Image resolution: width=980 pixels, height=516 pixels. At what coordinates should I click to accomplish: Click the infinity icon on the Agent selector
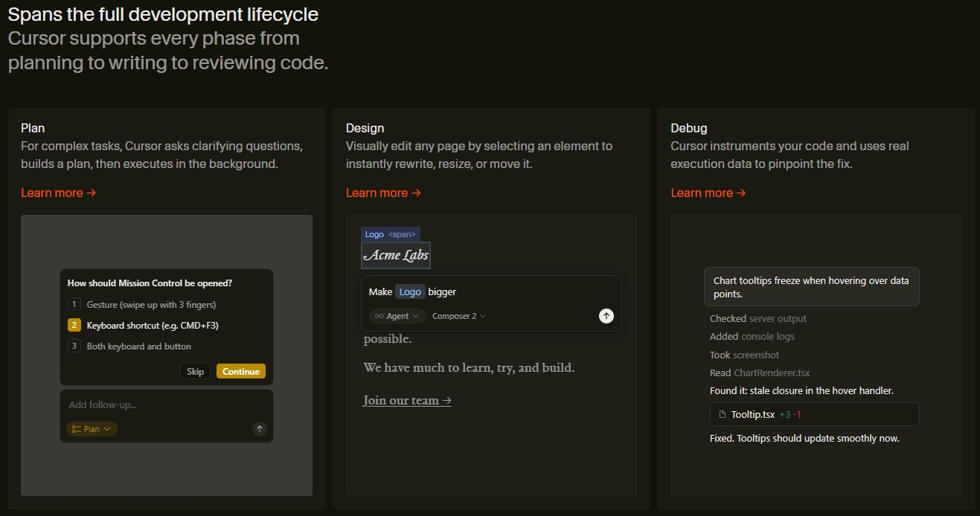379,316
